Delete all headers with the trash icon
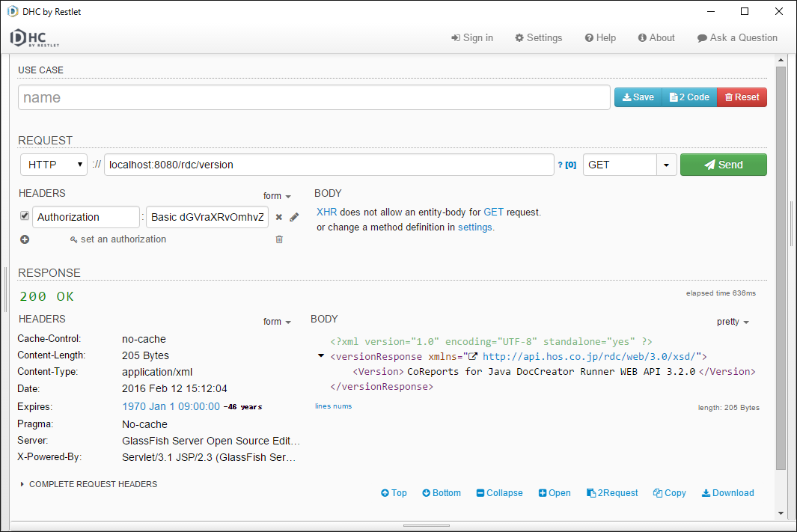 pyautogui.click(x=279, y=239)
